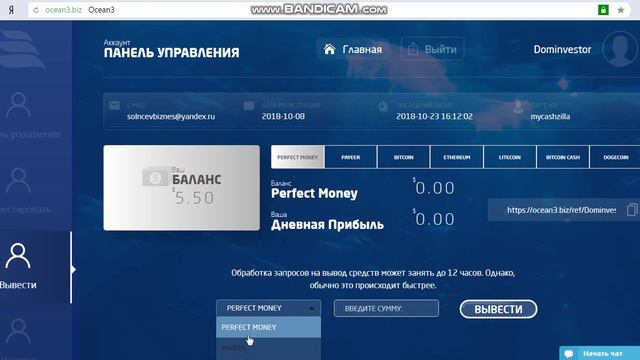Switch to the Perfect Money tab
The width and height of the screenshot is (640, 360).
(298, 157)
